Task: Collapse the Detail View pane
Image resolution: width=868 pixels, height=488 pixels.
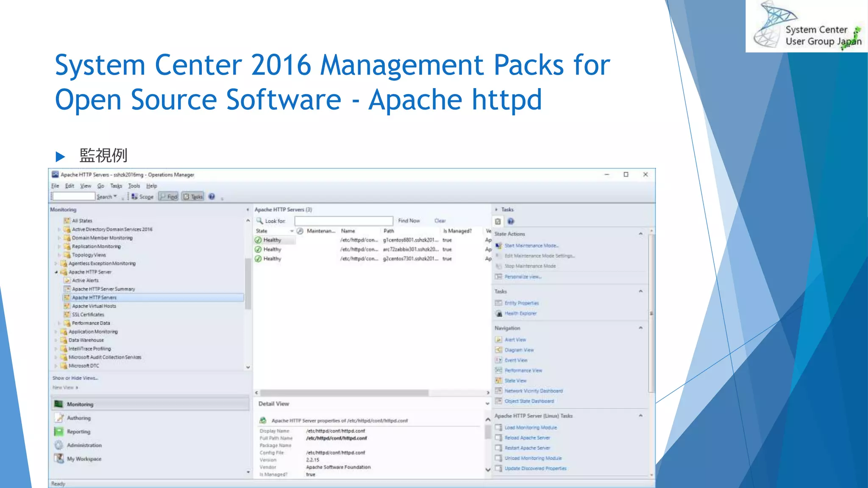Action: (487, 404)
